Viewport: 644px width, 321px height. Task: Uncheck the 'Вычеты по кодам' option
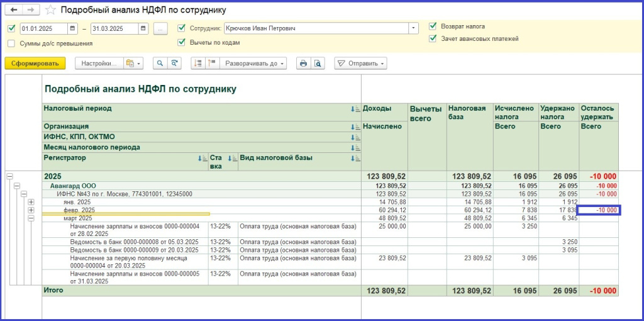182,43
